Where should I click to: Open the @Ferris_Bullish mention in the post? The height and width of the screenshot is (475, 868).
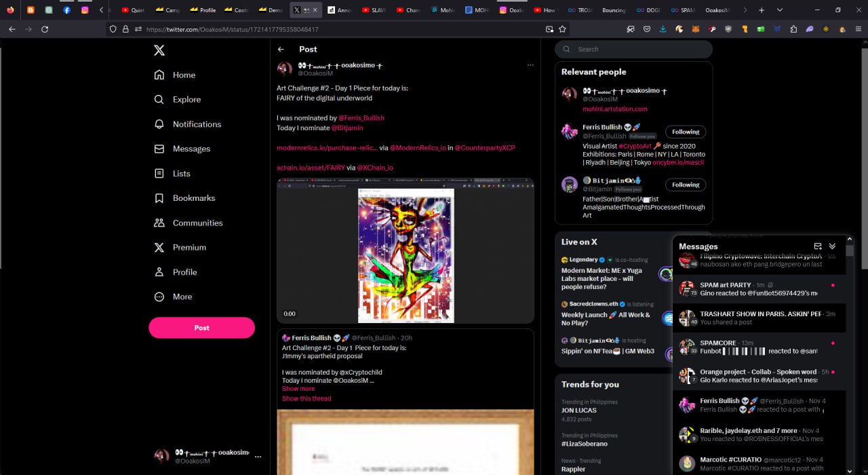pyautogui.click(x=361, y=118)
